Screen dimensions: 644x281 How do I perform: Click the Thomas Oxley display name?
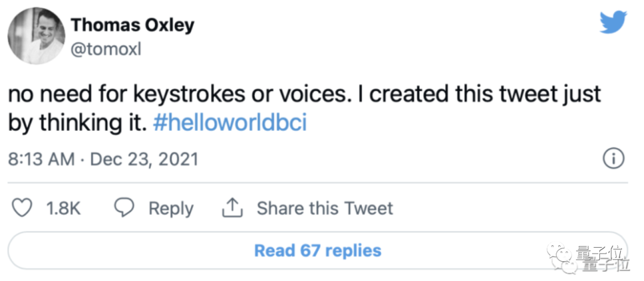[132, 25]
